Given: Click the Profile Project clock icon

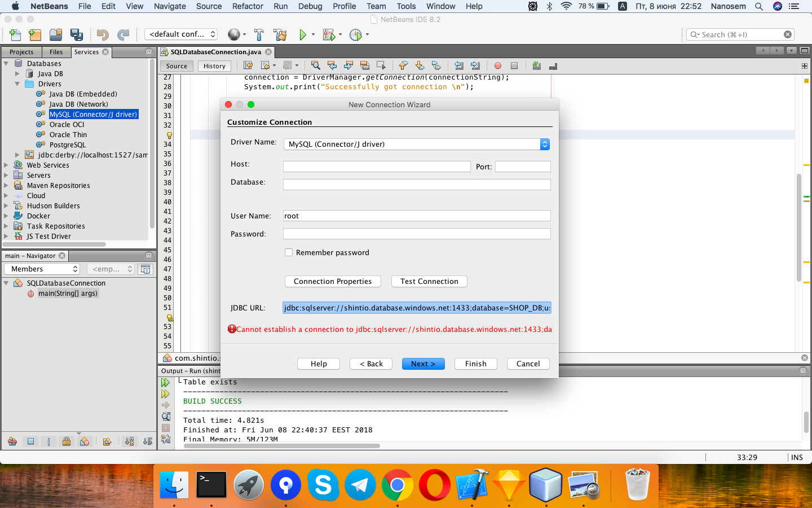Looking at the screenshot, I should [355, 34].
